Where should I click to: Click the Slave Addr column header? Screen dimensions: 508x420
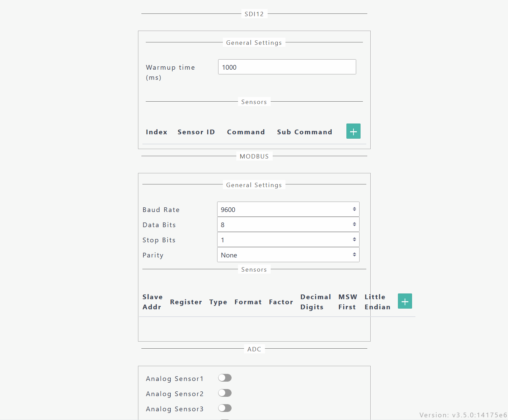coord(152,302)
